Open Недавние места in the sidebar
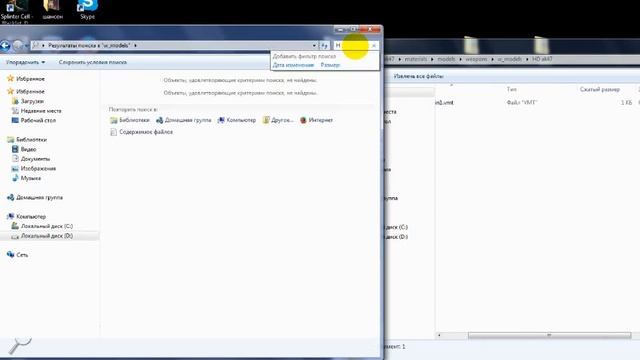 [41, 111]
